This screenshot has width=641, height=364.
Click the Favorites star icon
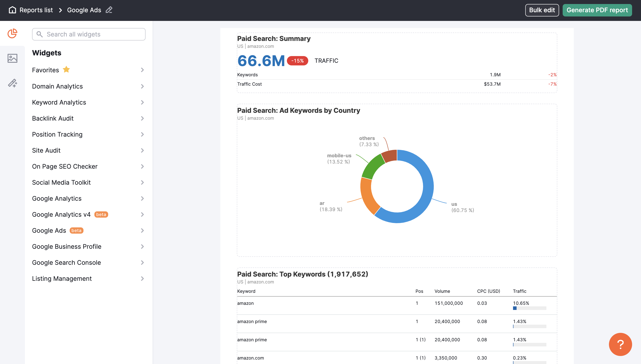66,69
